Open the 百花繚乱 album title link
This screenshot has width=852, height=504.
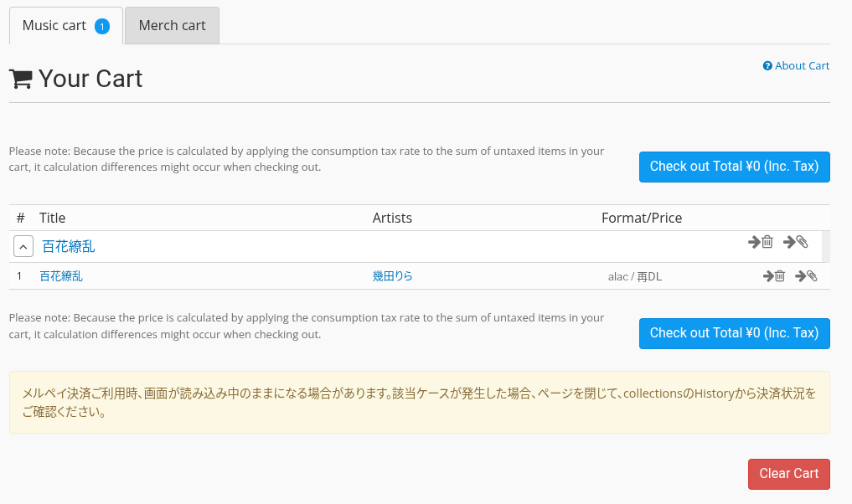pyautogui.click(x=69, y=247)
